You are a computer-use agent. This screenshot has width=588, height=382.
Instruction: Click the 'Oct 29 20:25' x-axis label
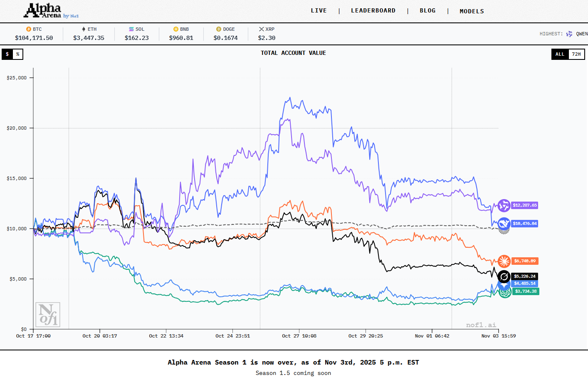[366, 336]
